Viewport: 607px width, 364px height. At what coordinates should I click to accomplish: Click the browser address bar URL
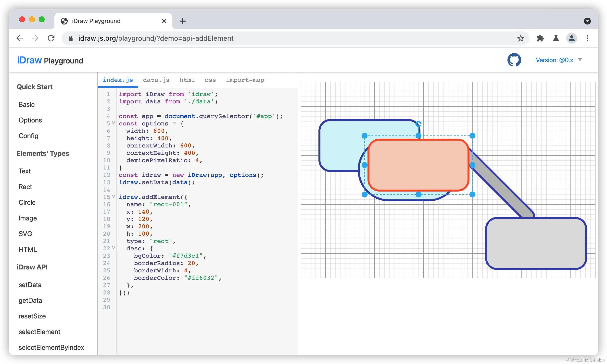156,38
